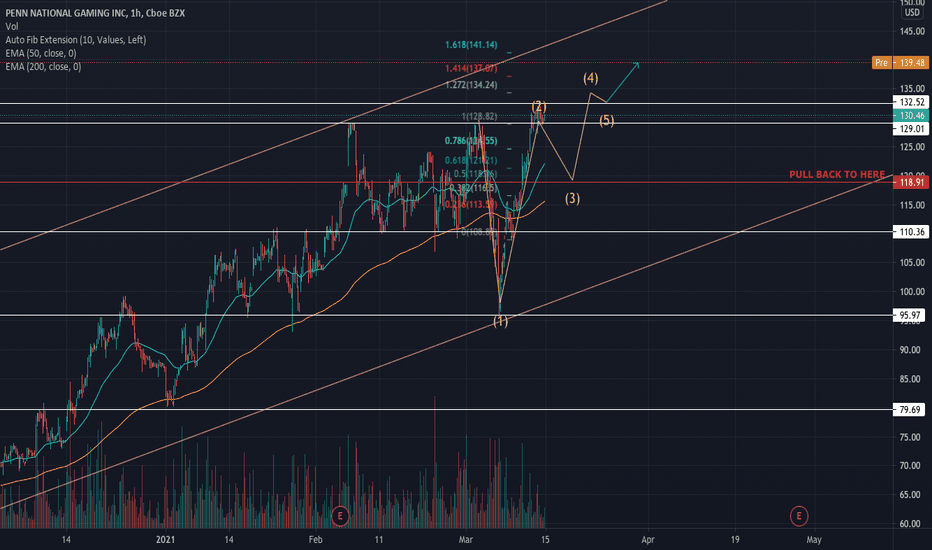The image size is (932, 550).
Task: Select the wave (5) projection label
Action: click(606, 121)
